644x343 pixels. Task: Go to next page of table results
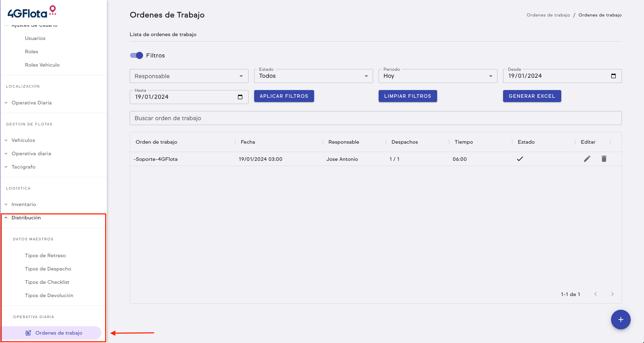612,294
